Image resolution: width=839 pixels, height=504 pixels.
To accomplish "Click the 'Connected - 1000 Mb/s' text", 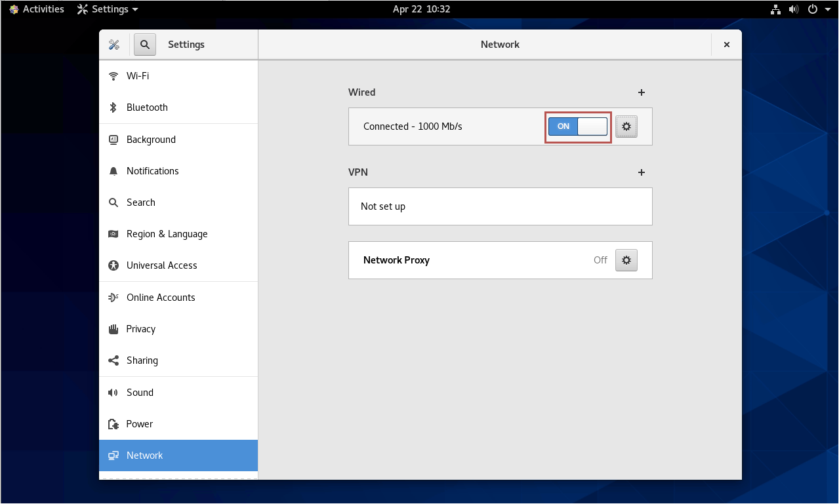I will [413, 126].
